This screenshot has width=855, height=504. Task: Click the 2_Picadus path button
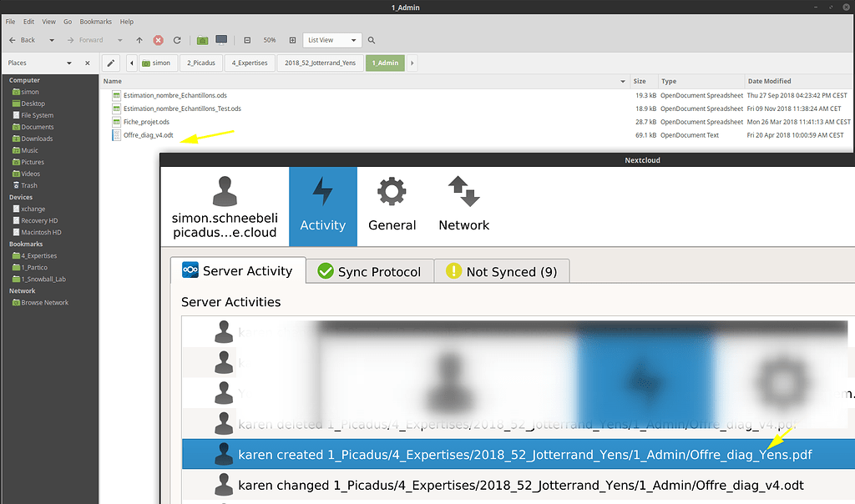coord(201,63)
